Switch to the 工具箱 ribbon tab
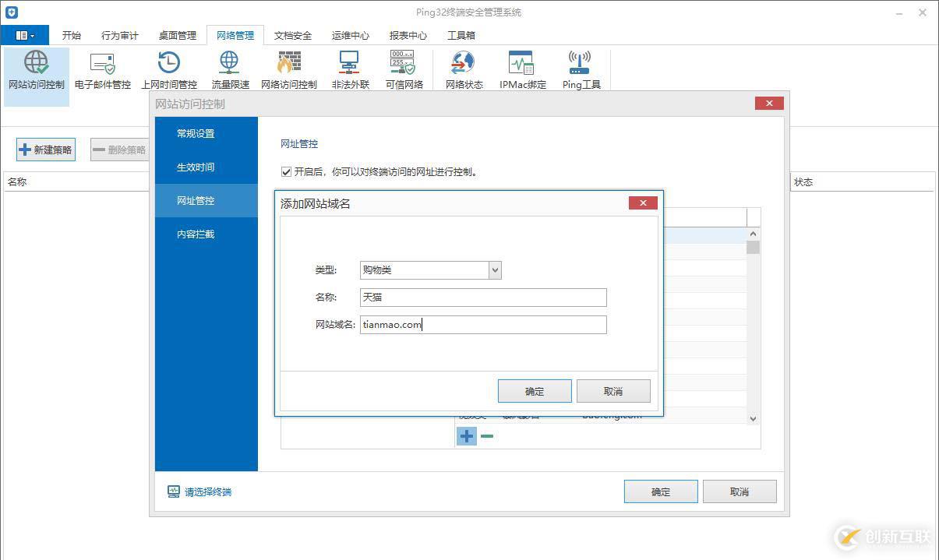Viewport: 939px width, 560px height. [x=461, y=35]
